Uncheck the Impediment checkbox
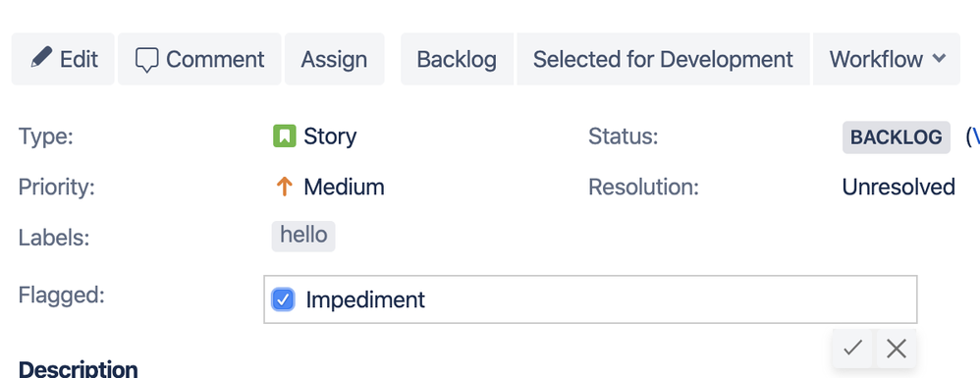This screenshot has height=378, width=980. point(283,299)
